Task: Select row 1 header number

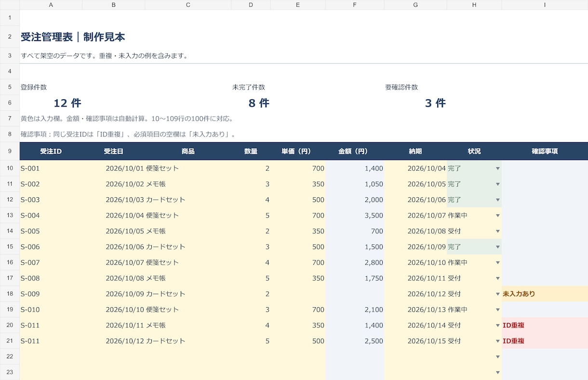Action: (10, 17)
